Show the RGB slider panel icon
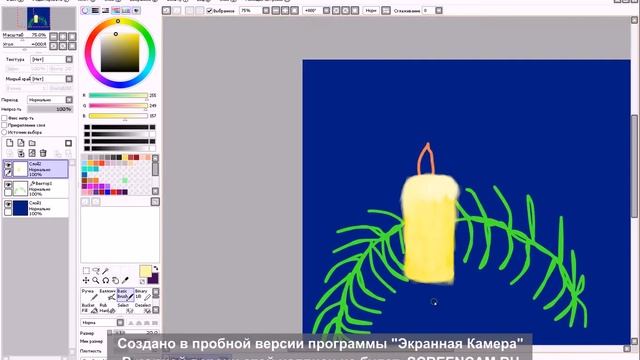Image resolution: width=640 pixels, height=360 pixels. 95,11
